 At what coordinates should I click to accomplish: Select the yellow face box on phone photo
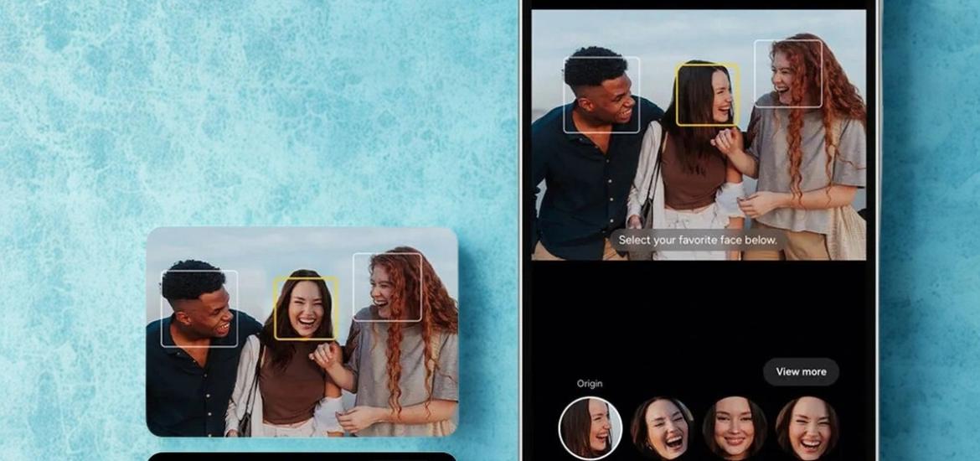[x=708, y=94]
